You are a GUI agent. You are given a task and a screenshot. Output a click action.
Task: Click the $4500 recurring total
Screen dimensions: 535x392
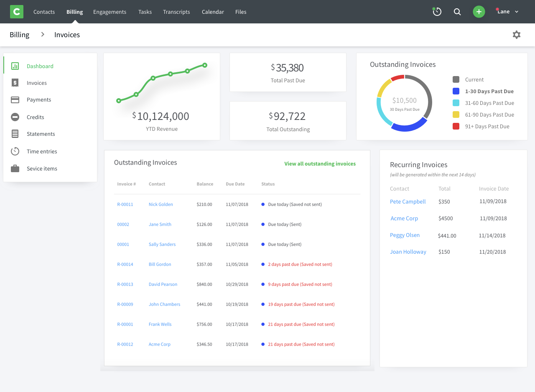tap(446, 218)
